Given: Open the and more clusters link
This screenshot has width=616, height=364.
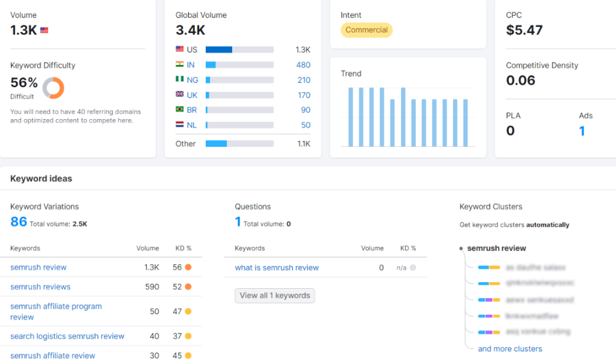Looking at the screenshot, I should pyautogui.click(x=509, y=348).
